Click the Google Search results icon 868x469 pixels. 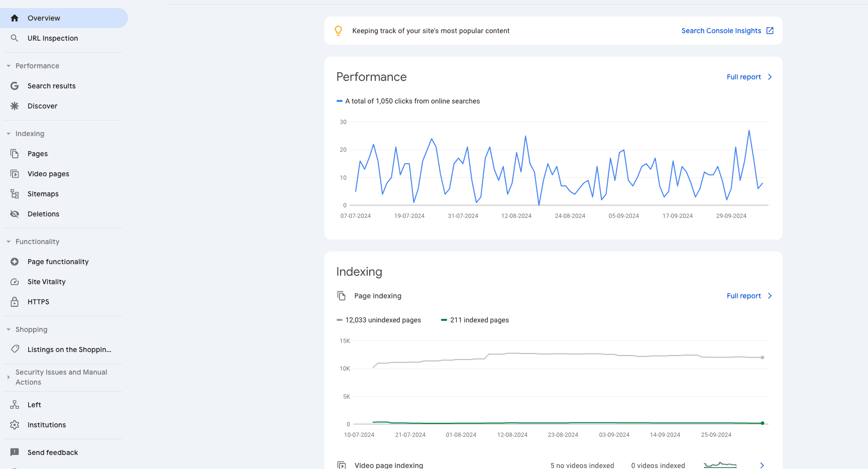[x=15, y=86]
